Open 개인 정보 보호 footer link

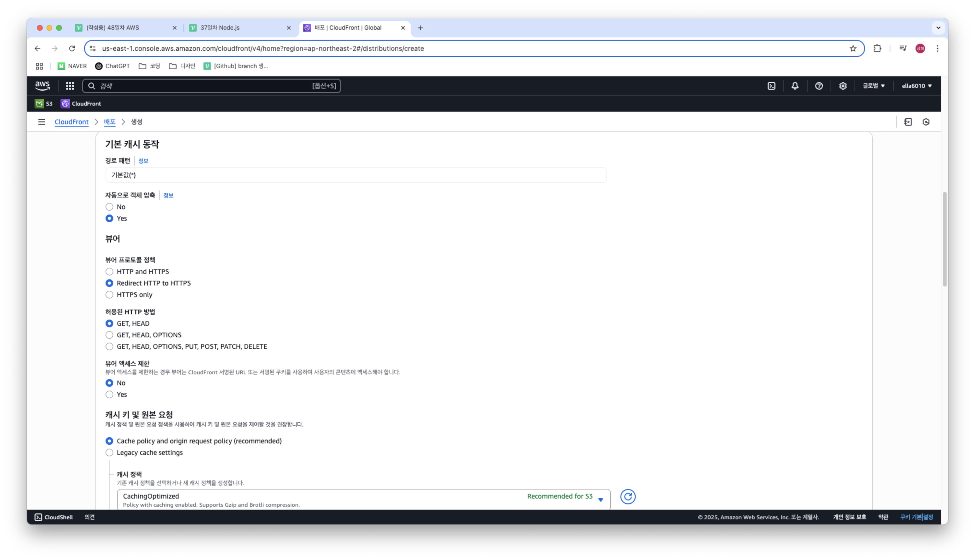(849, 517)
